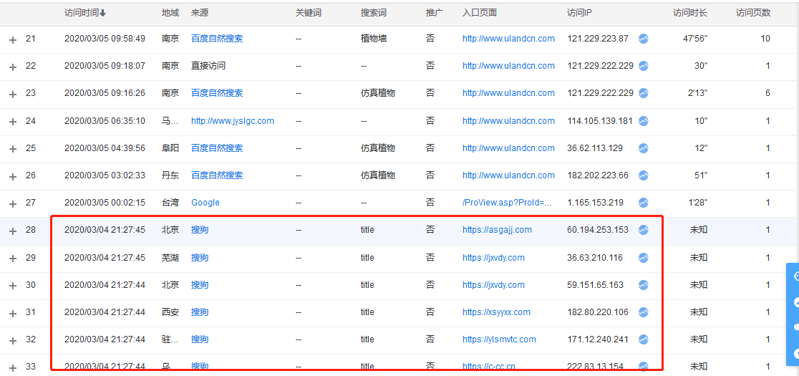Open 百度自然搜索 source in row 21
This screenshot has width=799, height=376.
[x=217, y=39]
